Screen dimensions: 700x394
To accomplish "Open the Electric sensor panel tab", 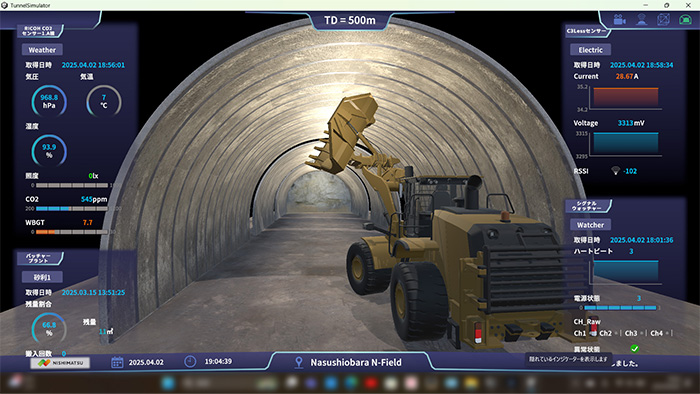I will (x=590, y=50).
